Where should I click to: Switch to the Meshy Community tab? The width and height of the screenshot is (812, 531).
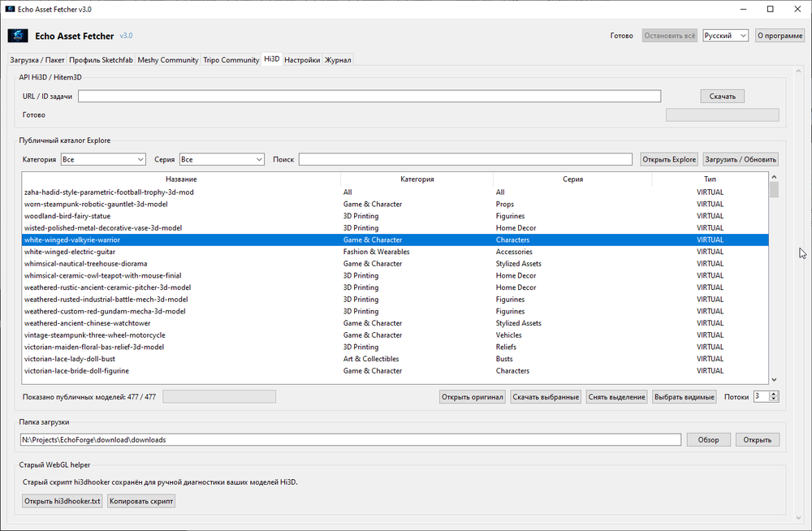[168, 60]
